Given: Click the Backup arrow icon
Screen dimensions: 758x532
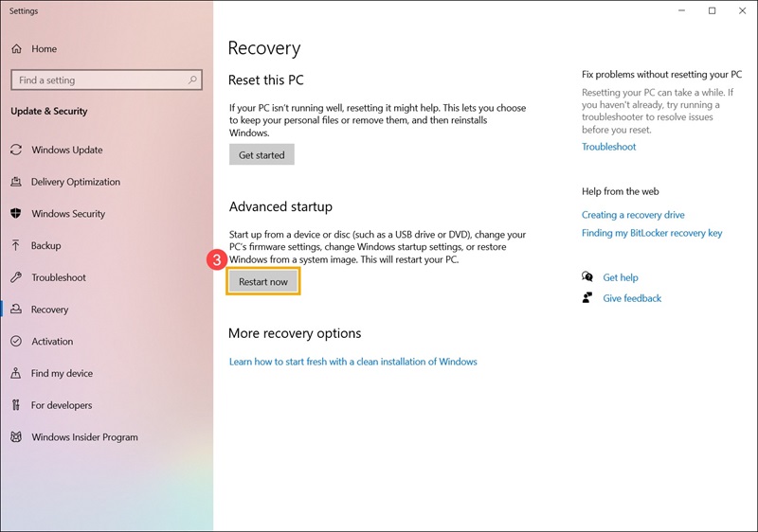Looking at the screenshot, I should tap(16, 246).
